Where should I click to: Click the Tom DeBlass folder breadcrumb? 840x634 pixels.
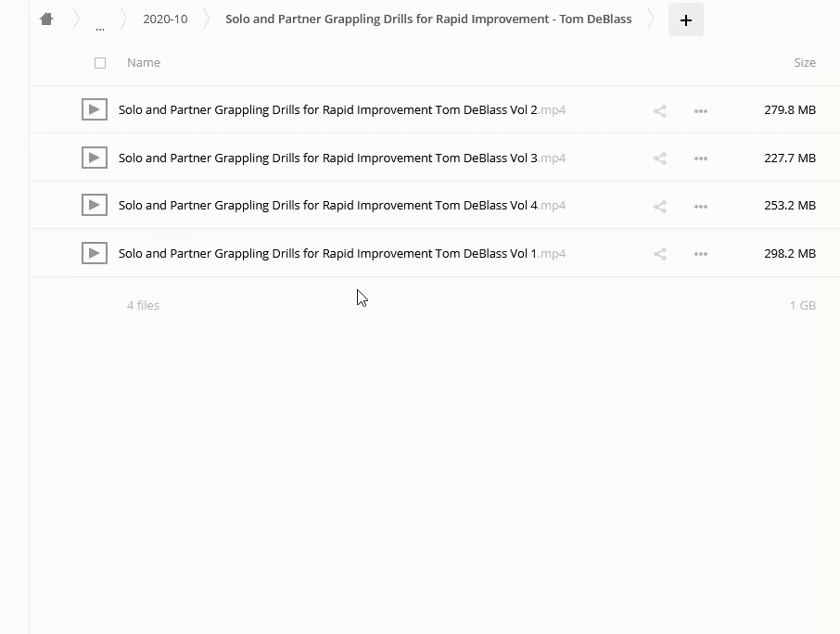click(x=428, y=19)
